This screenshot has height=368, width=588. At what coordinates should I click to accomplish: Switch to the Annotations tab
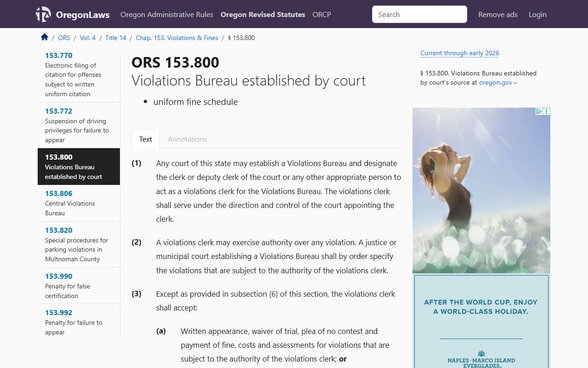(x=187, y=139)
